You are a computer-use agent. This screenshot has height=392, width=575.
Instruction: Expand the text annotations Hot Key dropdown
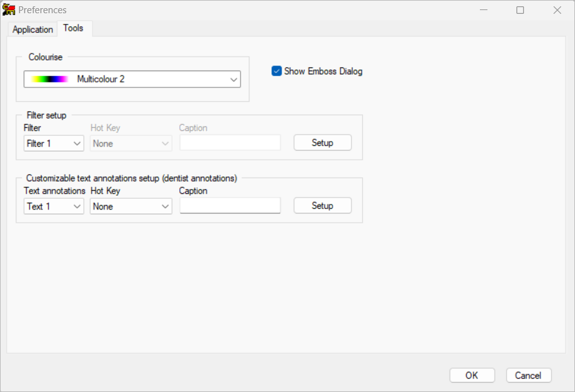click(131, 206)
